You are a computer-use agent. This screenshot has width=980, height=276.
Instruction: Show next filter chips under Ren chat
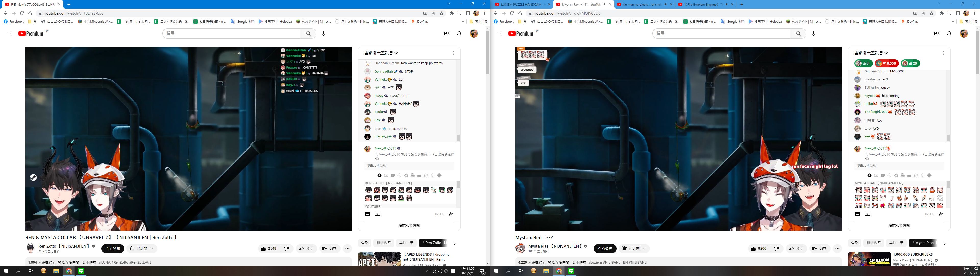coord(454,243)
